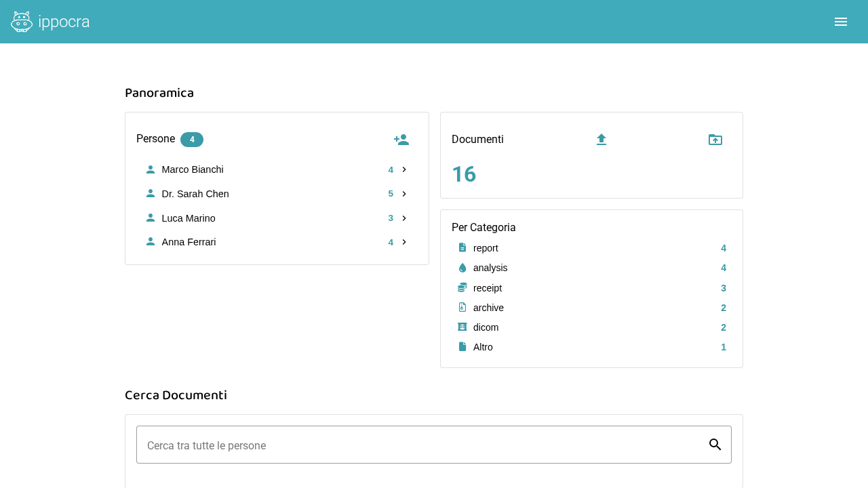868x488 pixels.
Task: Select the Altro category entry
Action: tap(483, 347)
